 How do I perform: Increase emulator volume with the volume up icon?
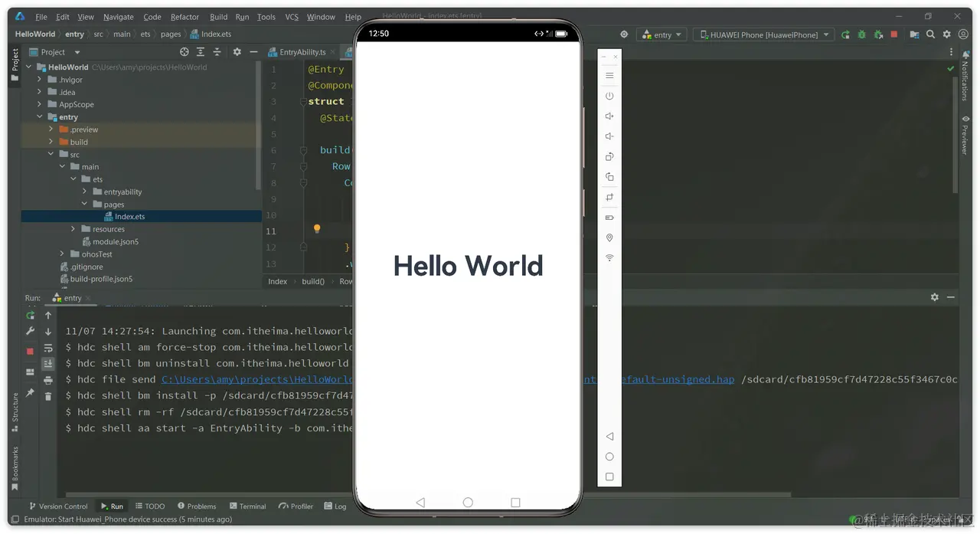tap(609, 116)
